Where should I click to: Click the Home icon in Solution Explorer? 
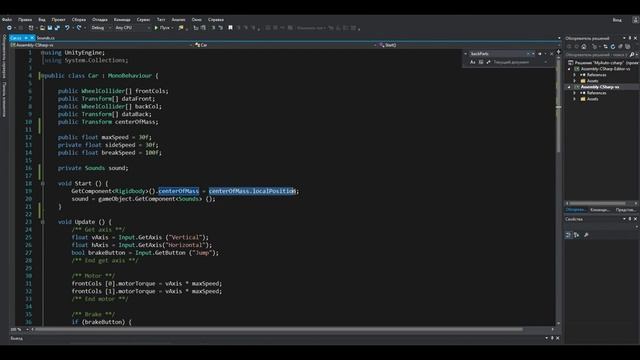584,47
